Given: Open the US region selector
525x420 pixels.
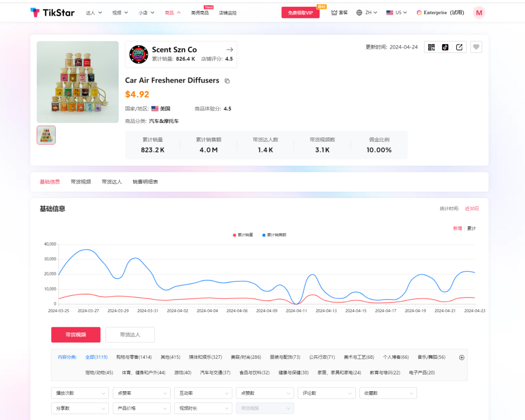Looking at the screenshot, I should click(397, 13).
